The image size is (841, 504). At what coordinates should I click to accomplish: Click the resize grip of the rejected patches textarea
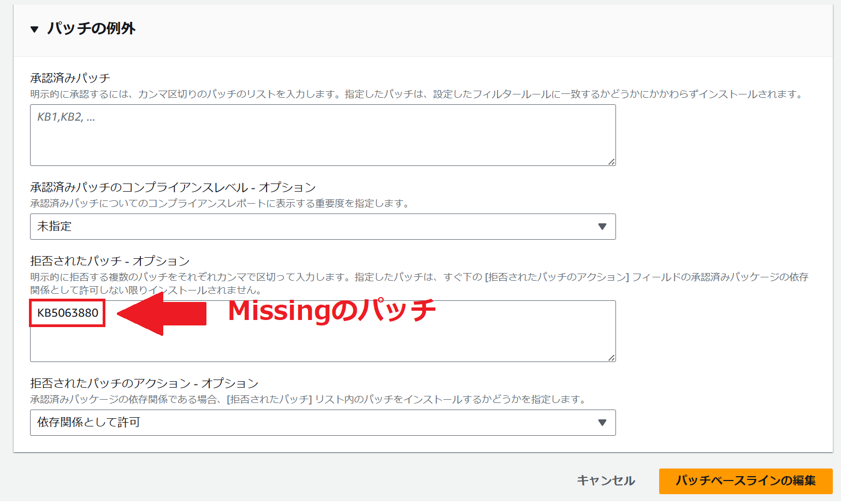[x=612, y=358]
